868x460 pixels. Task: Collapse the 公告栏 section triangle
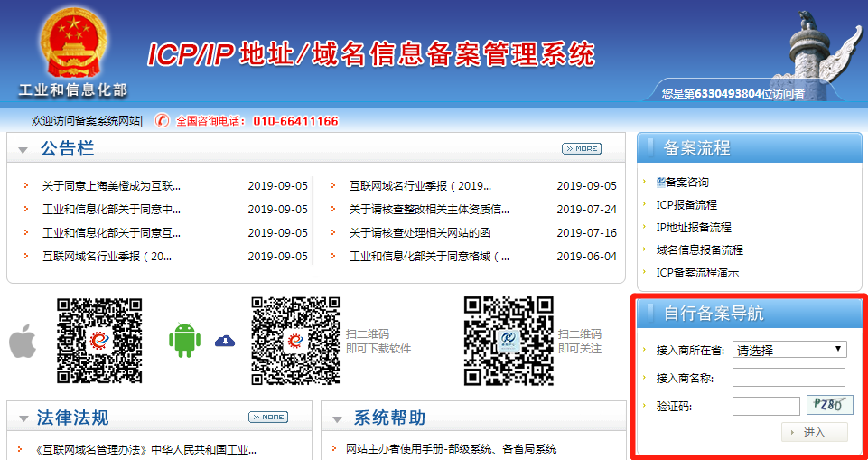(23, 150)
